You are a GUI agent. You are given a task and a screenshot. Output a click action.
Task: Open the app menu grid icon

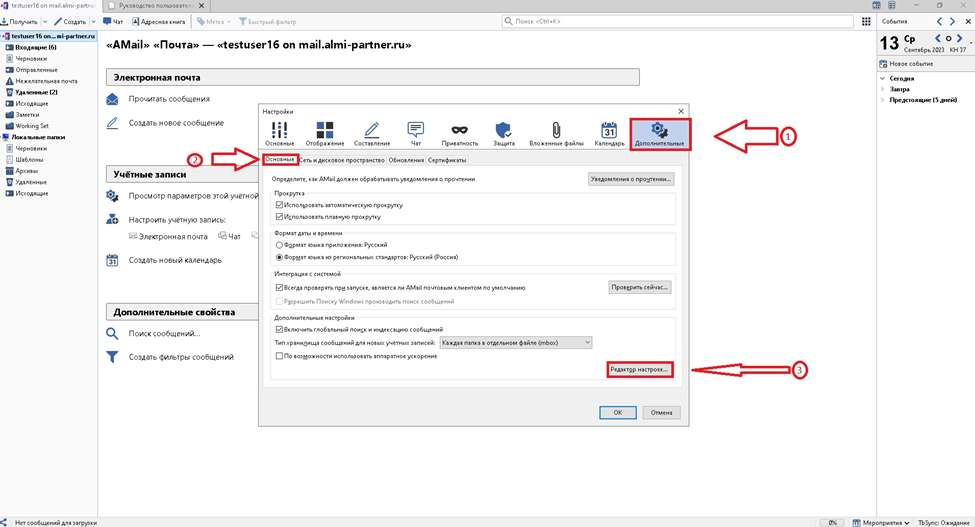pyautogui.click(x=866, y=22)
